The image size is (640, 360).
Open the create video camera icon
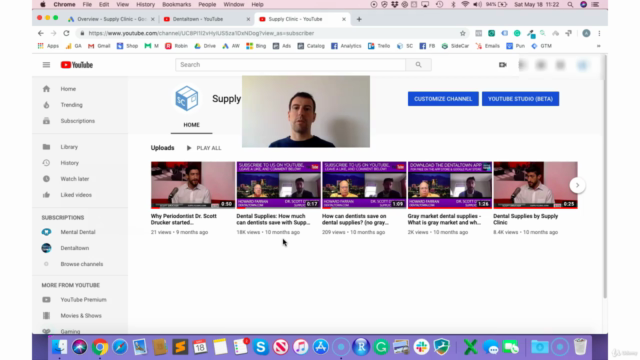502,64
